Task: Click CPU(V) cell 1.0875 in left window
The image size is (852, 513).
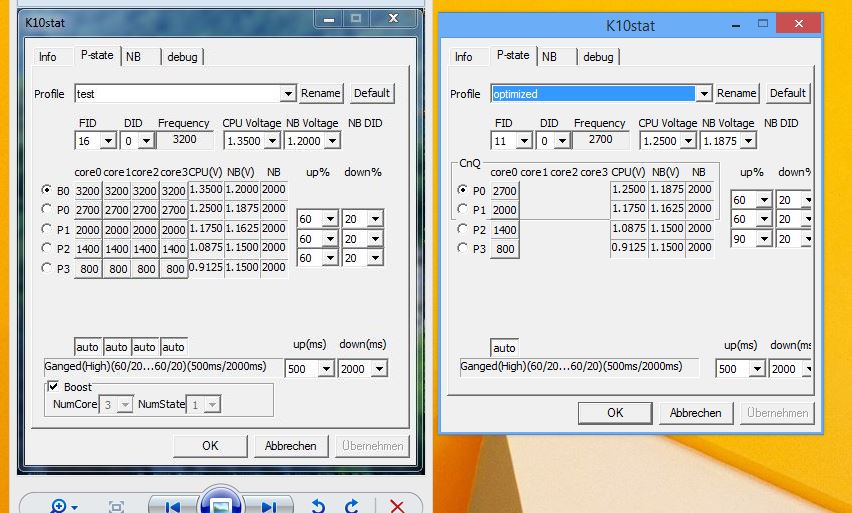Action: 206,247
